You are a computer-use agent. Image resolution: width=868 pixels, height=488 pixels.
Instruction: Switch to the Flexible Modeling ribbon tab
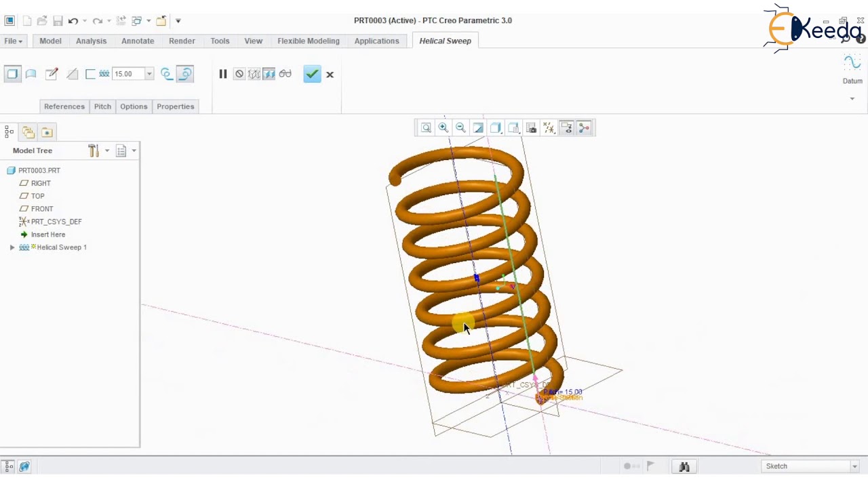(309, 41)
